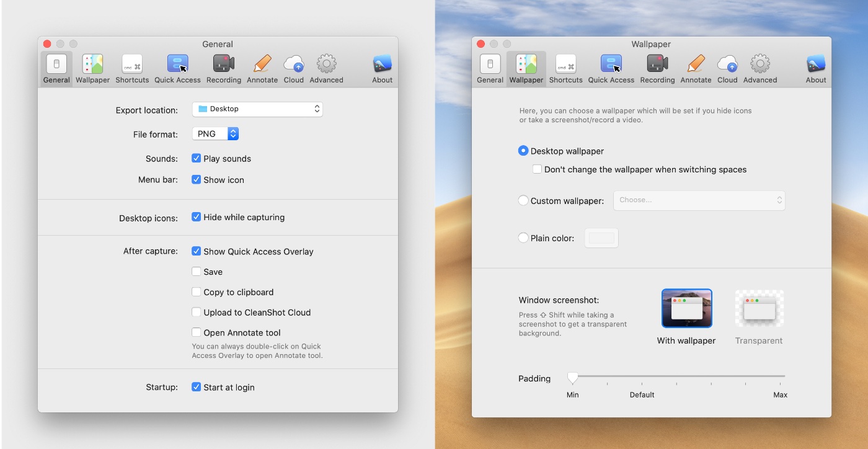
Task: Open Advanced gear tab in the General window
Action: pyautogui.click(x=326, y=69)
